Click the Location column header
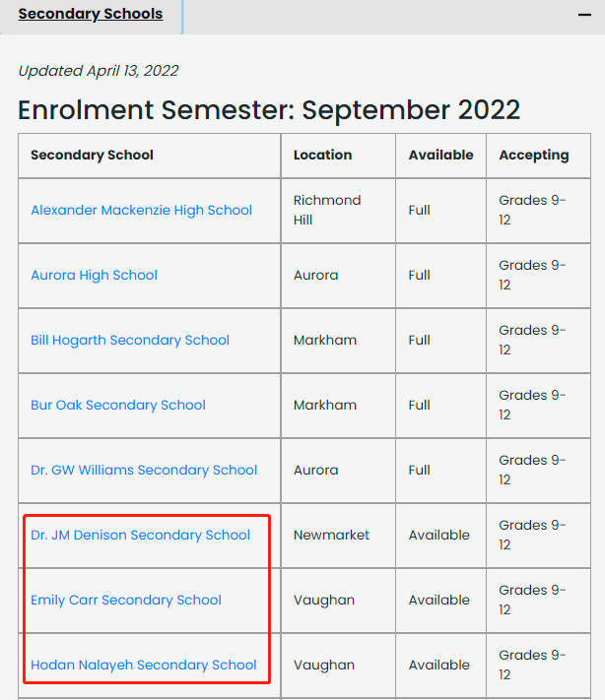This screenshot has width=605, height=700. pos(322,155)
